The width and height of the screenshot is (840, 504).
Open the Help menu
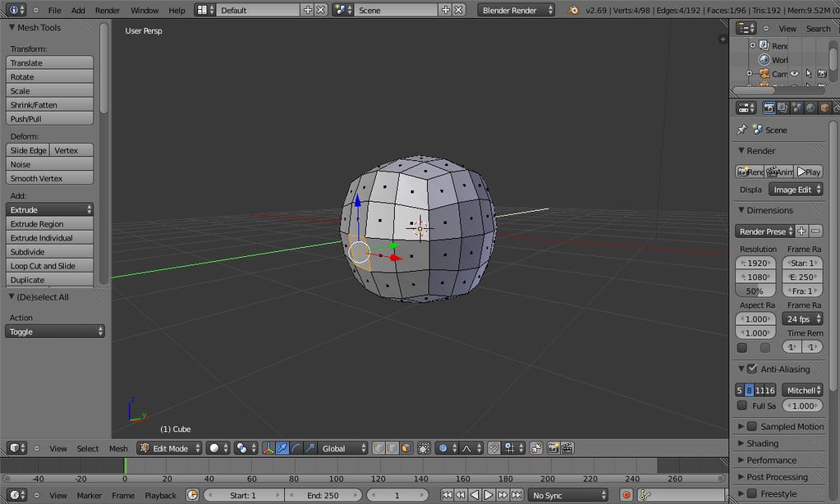click(x=177, y=10)
